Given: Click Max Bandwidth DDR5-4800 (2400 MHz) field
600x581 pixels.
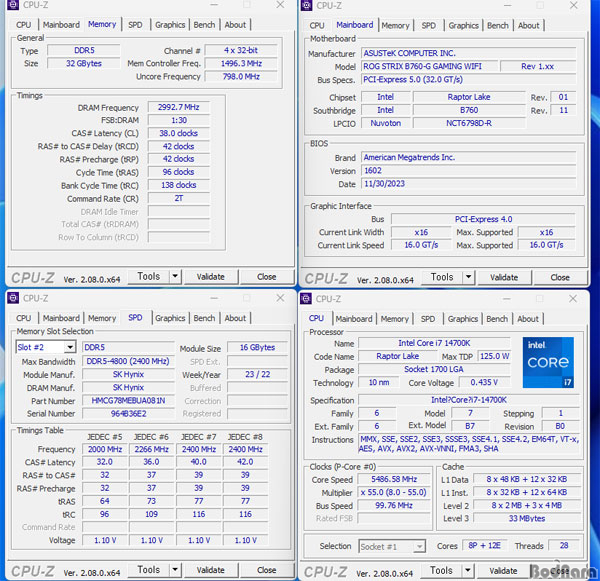Looking at the screenshot, I should click(129, 361).
